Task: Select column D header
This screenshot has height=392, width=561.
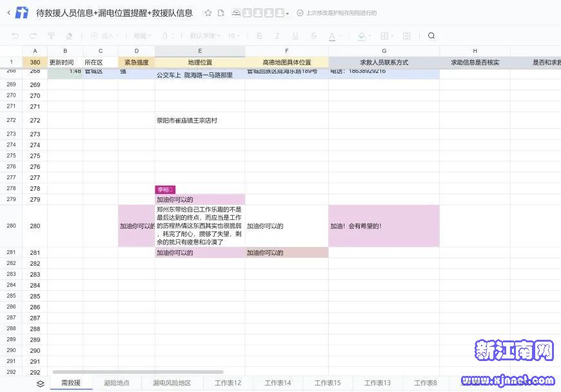Action: pos(136,51)
